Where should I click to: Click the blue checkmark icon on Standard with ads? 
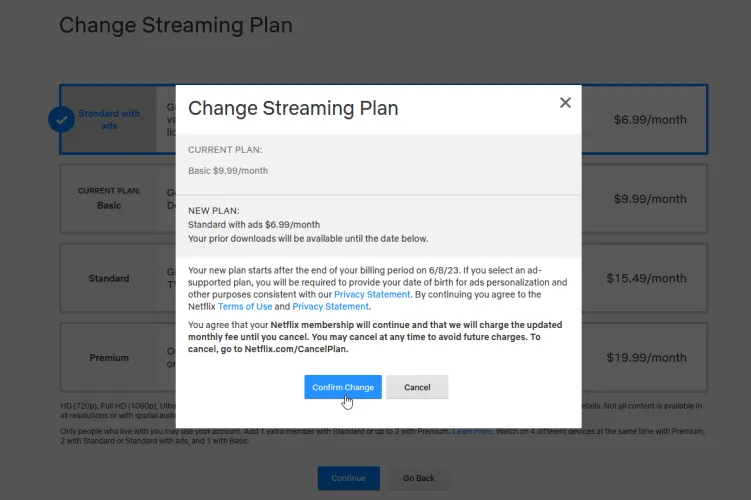61,119
